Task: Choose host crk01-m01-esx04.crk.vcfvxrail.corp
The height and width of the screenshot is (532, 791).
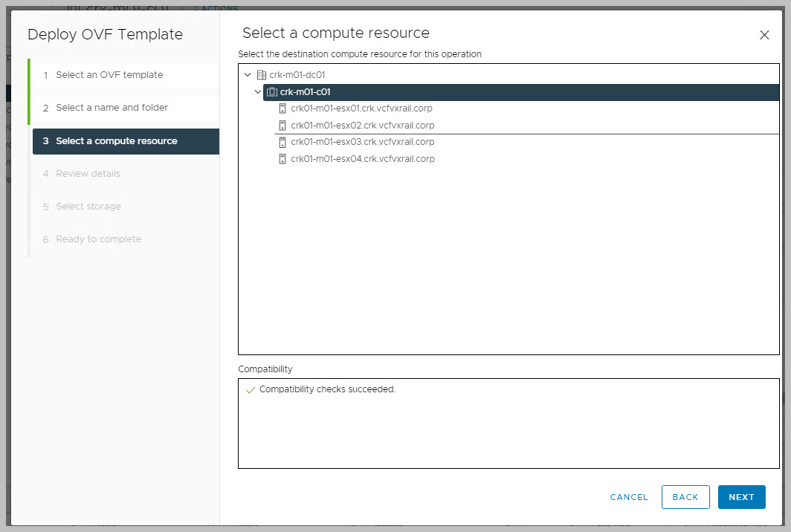Action: click(362, 159)
